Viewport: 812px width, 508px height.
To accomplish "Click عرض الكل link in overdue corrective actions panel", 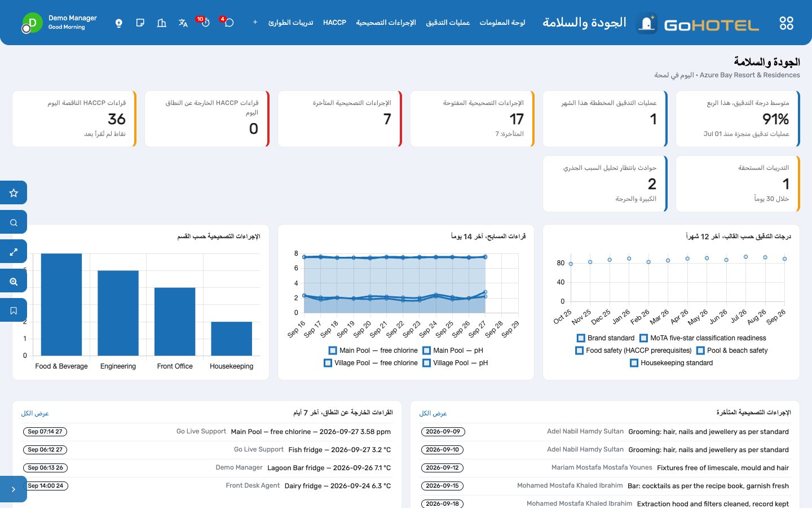I will (x=433, y=413).
